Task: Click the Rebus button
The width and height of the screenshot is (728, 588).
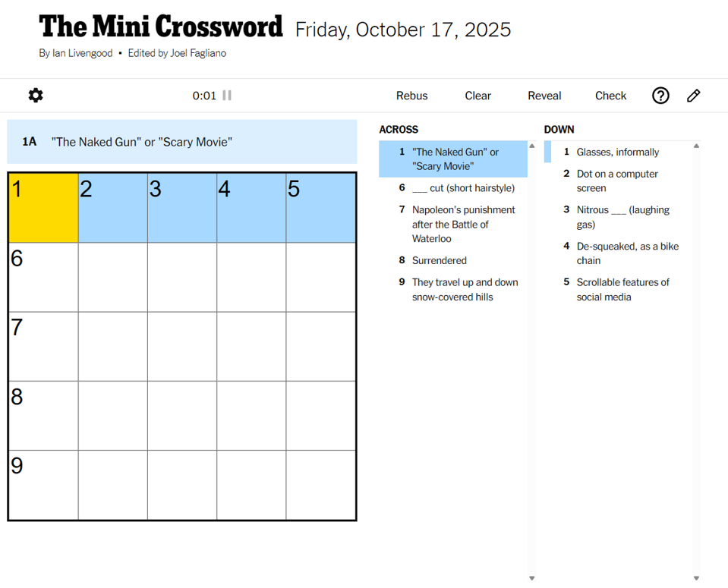Action: pos(411,96)
